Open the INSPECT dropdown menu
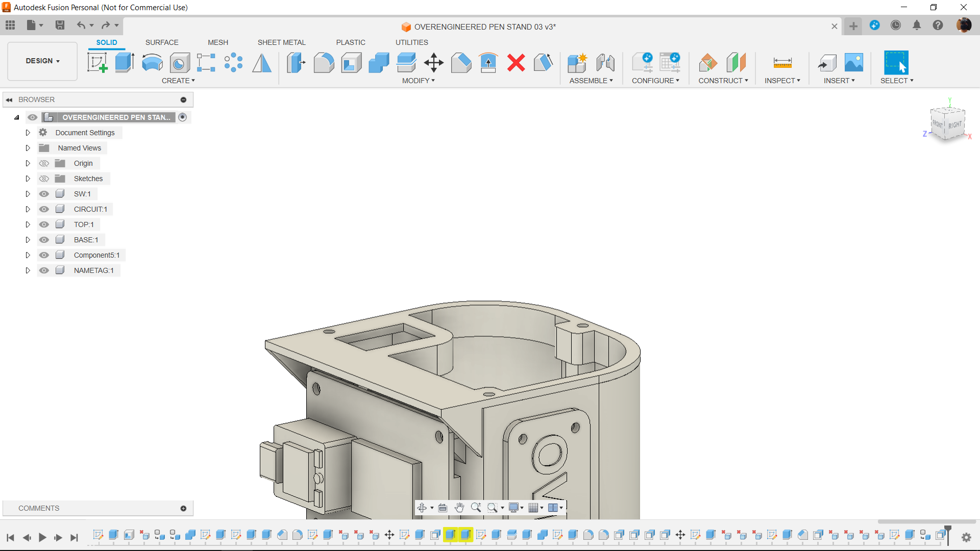 [782, 81]
